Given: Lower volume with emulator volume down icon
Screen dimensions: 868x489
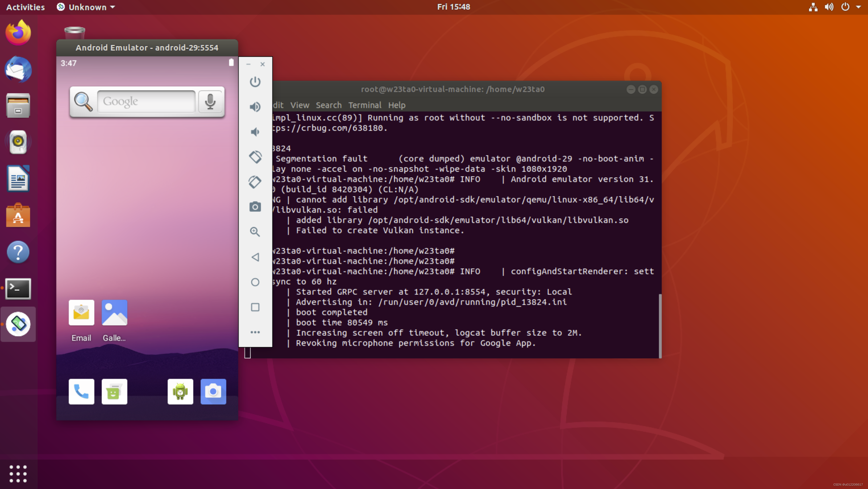Looking at the screenshot, I should click(255, 132).
